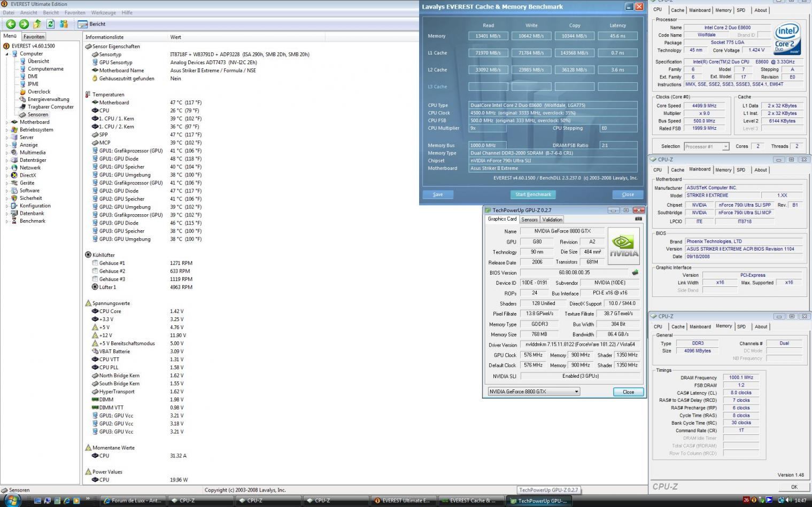Launch Internet Explorer from quick launch
Viewport: 812px width, 507px height.
click(67, 501)
